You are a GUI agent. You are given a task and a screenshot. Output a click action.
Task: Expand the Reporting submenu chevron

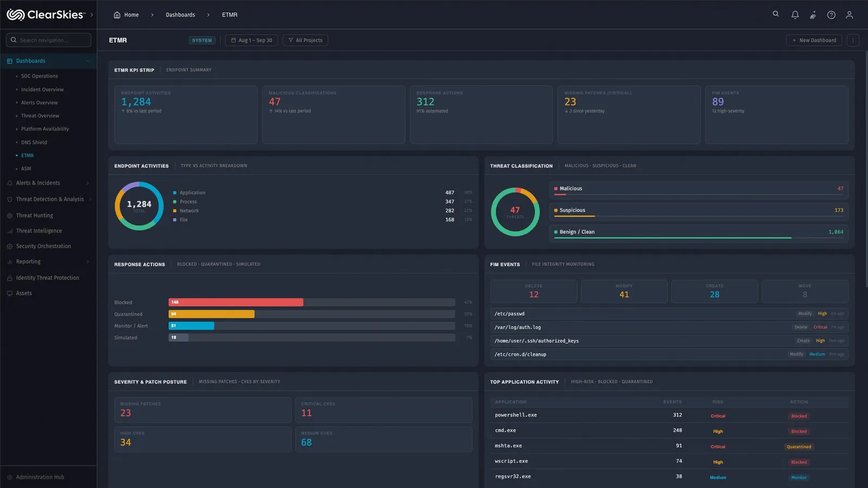point(87,262)
